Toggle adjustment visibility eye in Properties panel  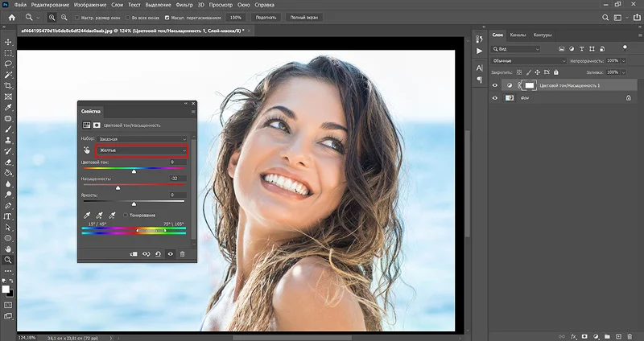pos(171,254)
